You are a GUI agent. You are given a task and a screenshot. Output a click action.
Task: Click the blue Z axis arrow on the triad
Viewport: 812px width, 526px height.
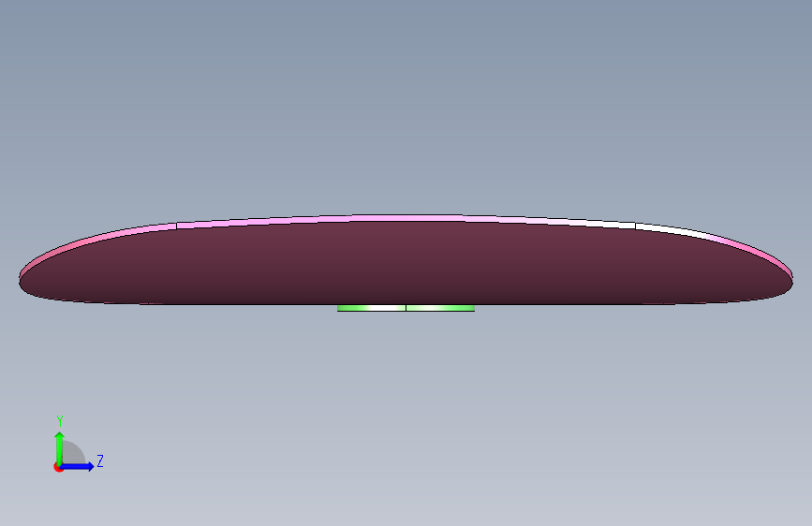[78, 466]
